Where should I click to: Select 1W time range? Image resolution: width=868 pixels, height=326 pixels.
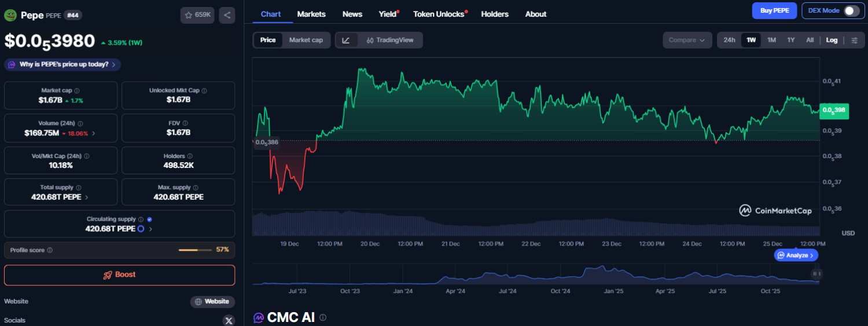[x=751, y=40]
